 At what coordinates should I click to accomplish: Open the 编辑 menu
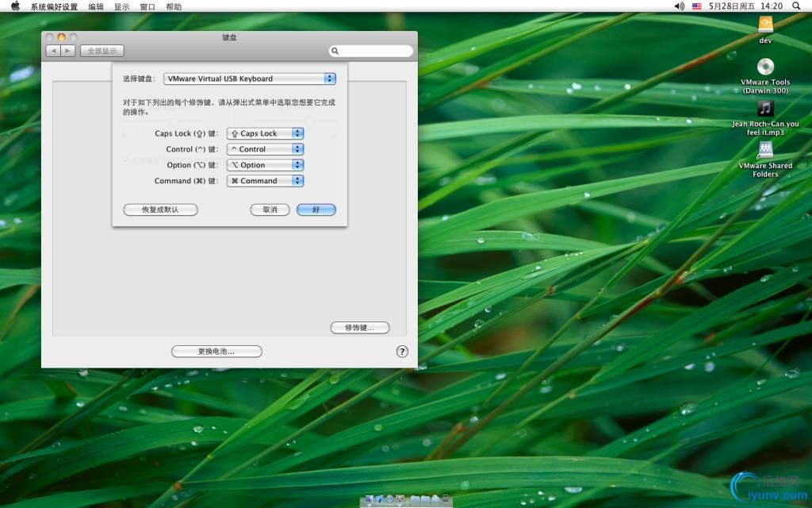96,6
